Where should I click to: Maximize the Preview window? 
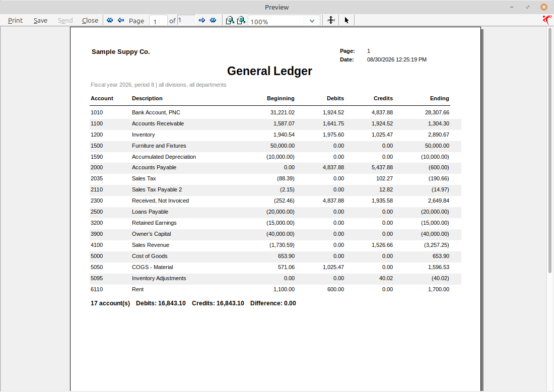tap(528, 7)
